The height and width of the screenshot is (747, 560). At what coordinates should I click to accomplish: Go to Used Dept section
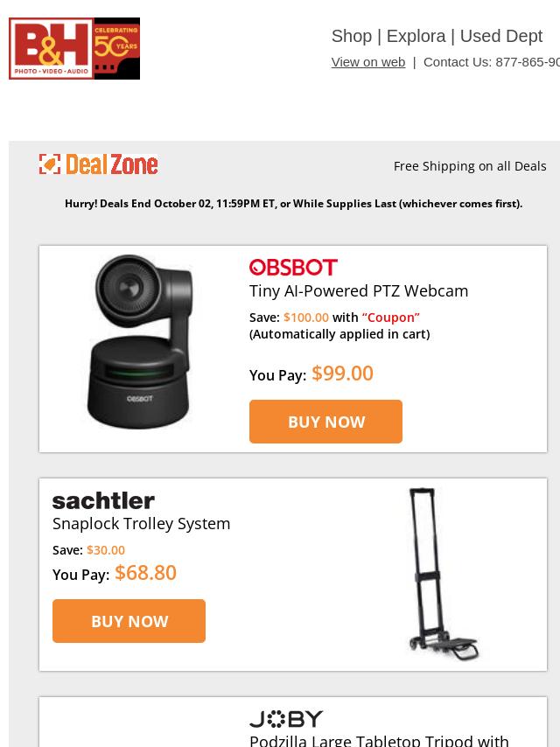click(500, 36)
